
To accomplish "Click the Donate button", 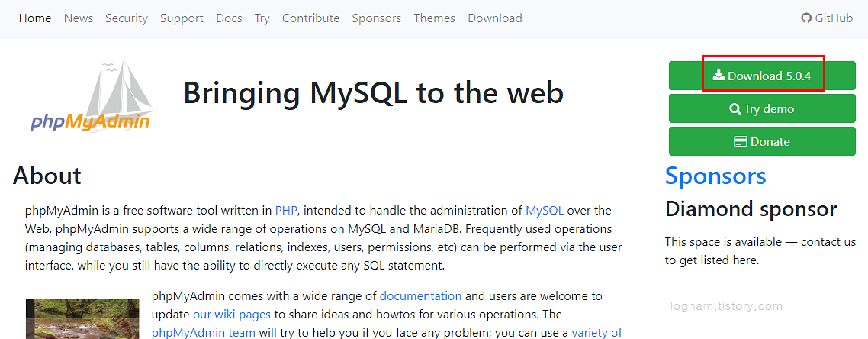I will coord(762,141).
